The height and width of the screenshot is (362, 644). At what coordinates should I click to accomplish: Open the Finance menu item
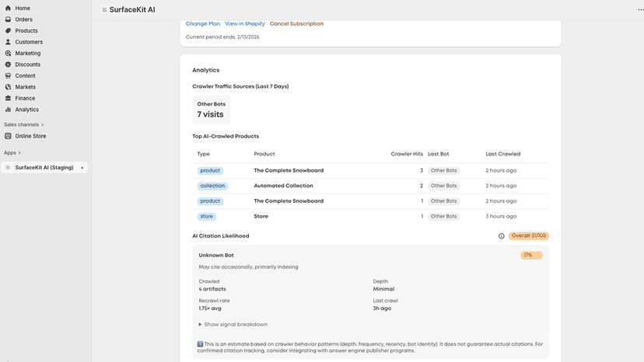(x=25, y=99)
